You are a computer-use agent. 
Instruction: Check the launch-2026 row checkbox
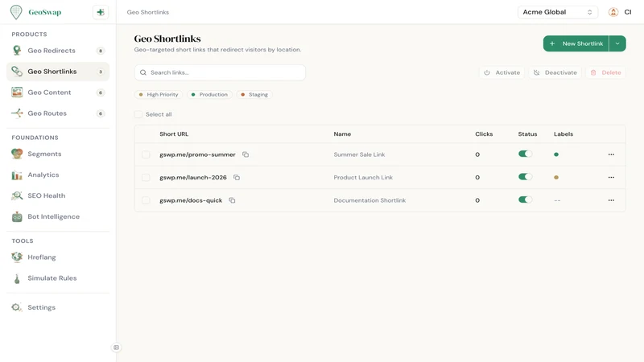coord(146,178)
